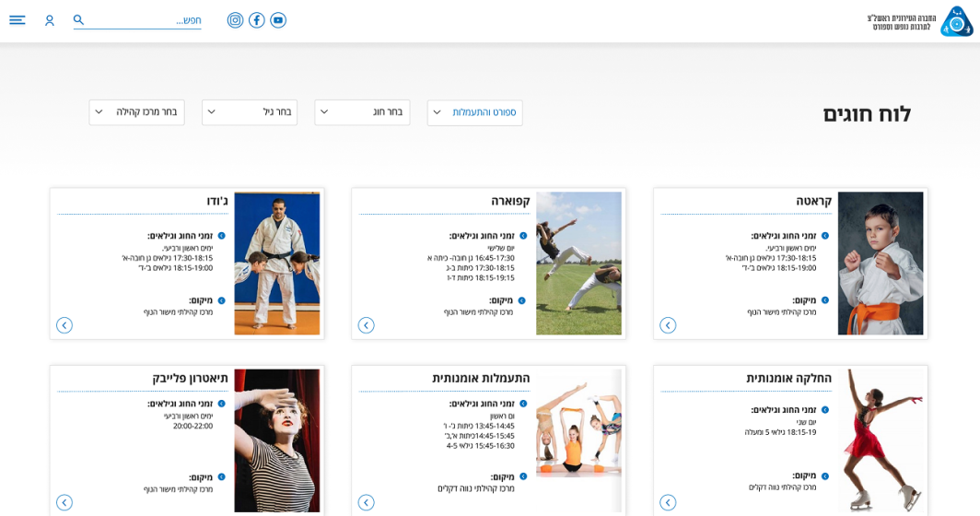This screenshot has height=516, width=980.
Task: Click the user account icon
Action: pos(50,20)
